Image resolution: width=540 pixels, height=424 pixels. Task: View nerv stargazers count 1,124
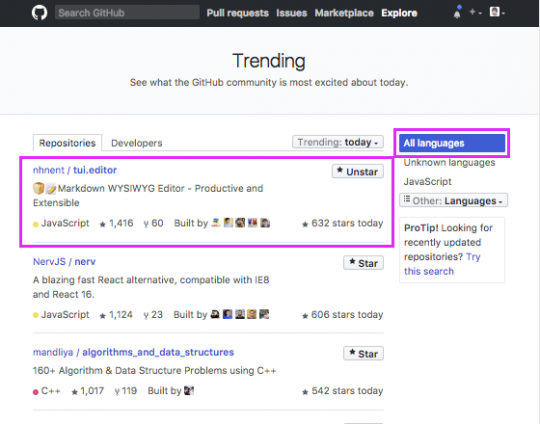point(116,315)
